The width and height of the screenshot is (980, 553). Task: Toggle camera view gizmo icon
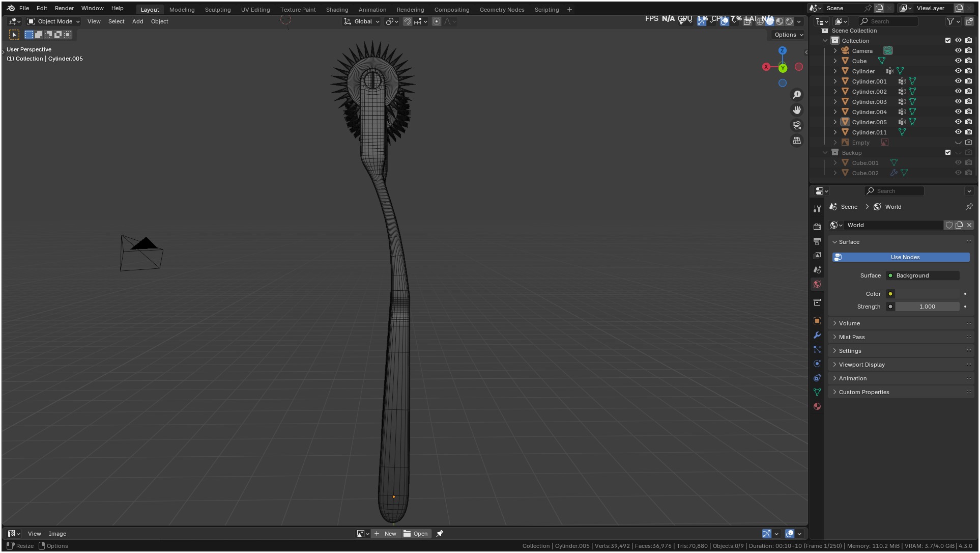coord(797,125)
